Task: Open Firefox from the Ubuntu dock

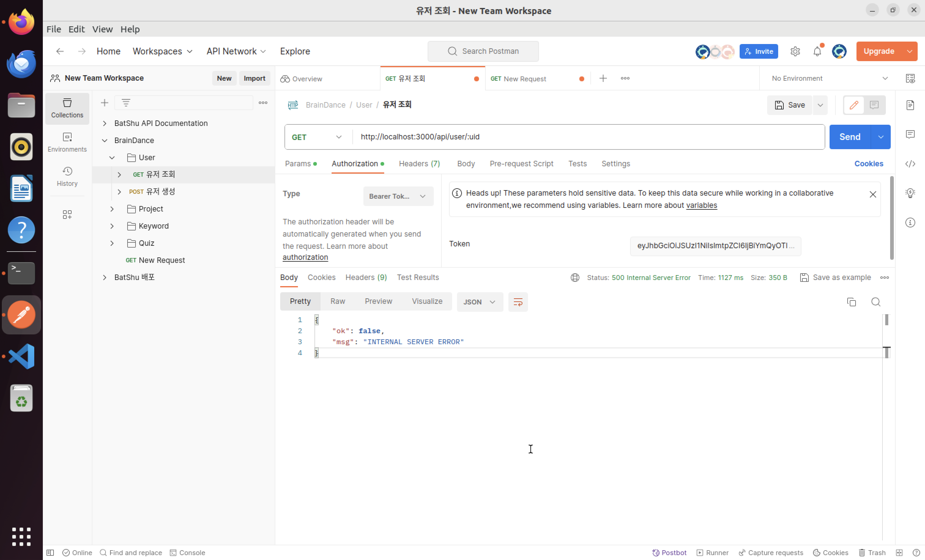Action: [x=21, y=22]
